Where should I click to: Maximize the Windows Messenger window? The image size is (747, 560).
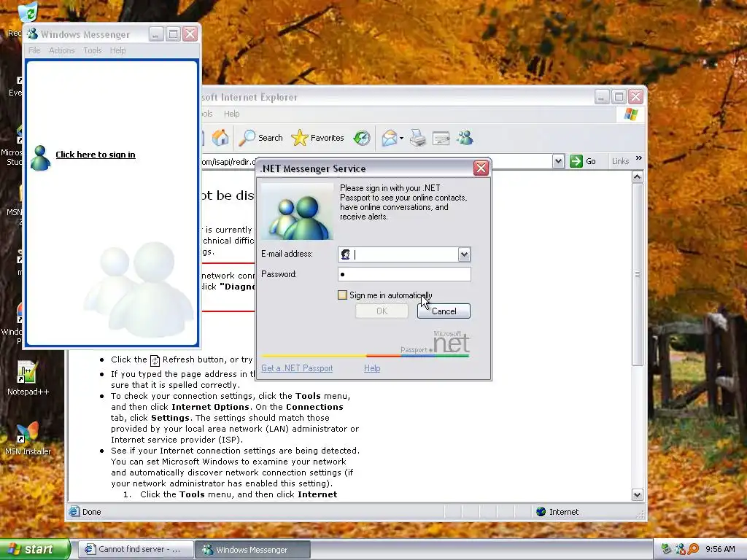coord(173,34)
